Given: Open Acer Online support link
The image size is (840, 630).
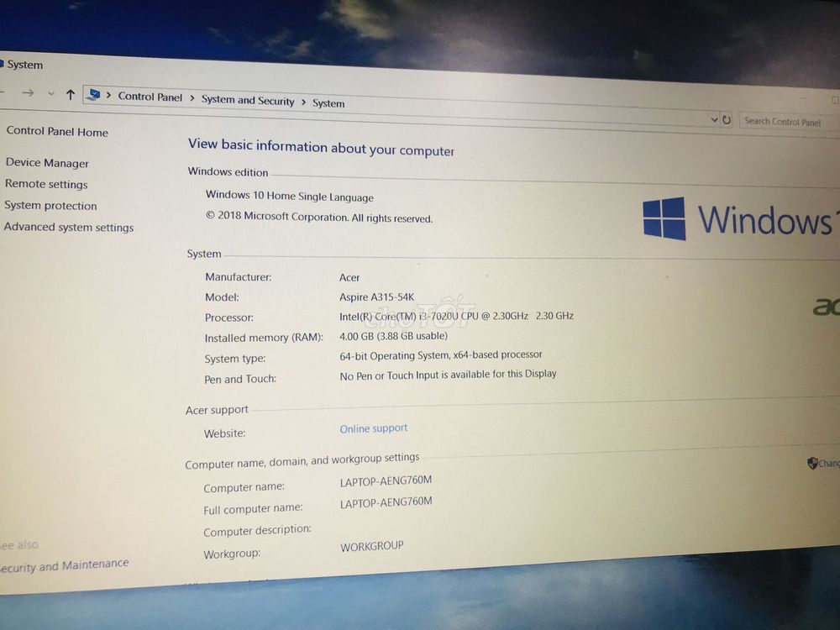Looking at the screenshot, I should tap(374, 428).
